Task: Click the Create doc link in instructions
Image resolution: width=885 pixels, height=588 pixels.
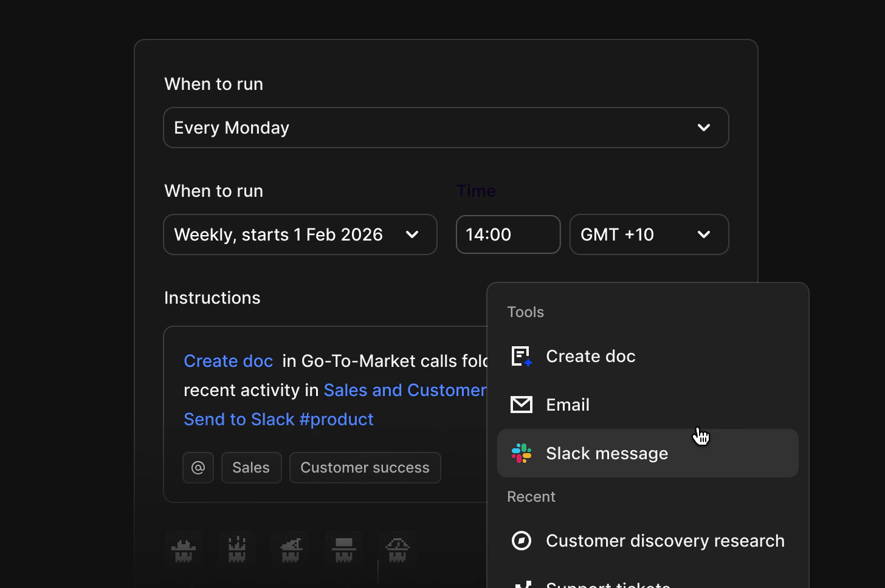Action: click(x=228, y=361)
